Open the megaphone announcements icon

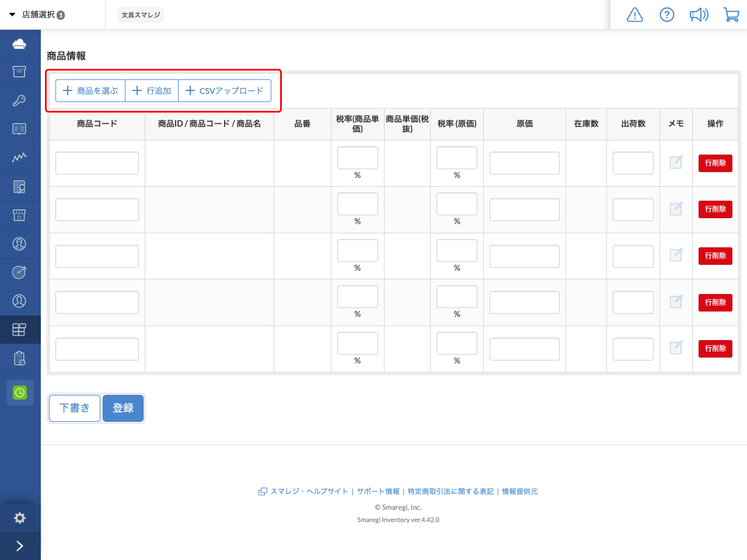pos(699,15)
